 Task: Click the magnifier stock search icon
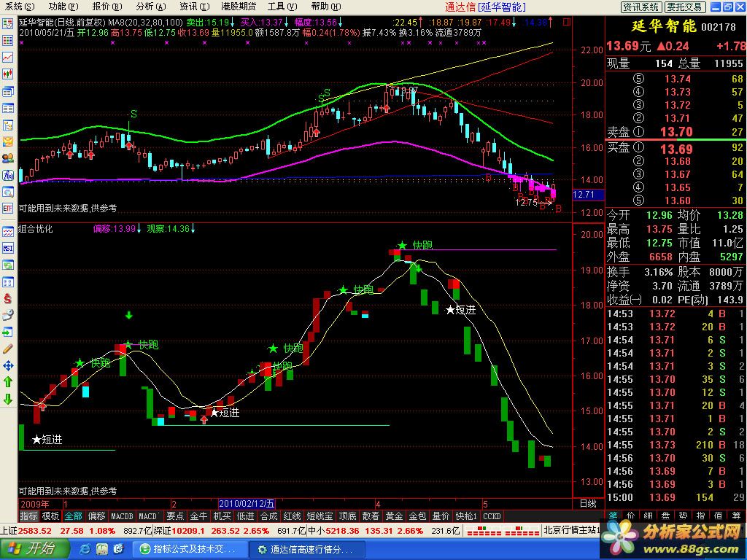(7, 192)
